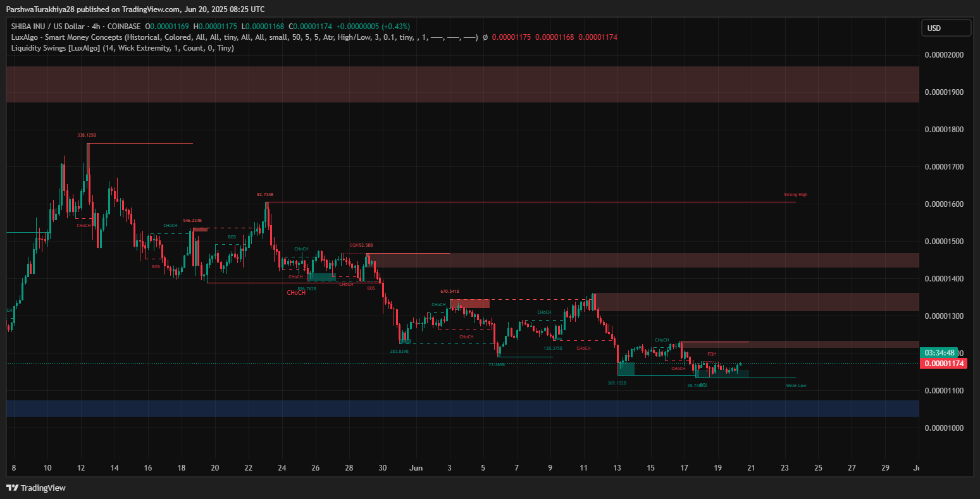The width and height of the screenshot is (980, 499).
Task: Click the 0.00002000 price axis label
Action: click(x=944, y=55)
